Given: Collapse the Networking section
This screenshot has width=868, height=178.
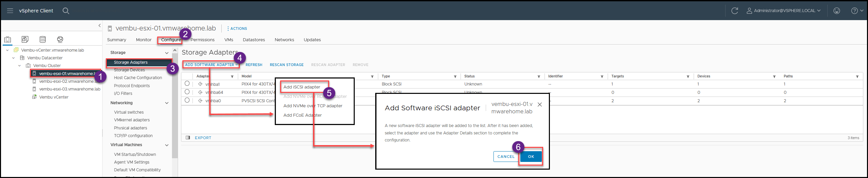Looking at the screenshot, I should tap(167, 103).
